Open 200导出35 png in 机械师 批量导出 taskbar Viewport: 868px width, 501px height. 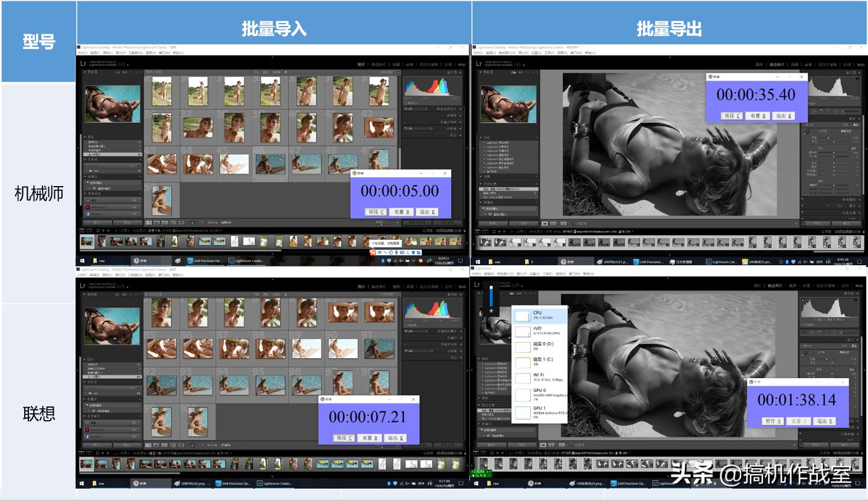point(757,261)
